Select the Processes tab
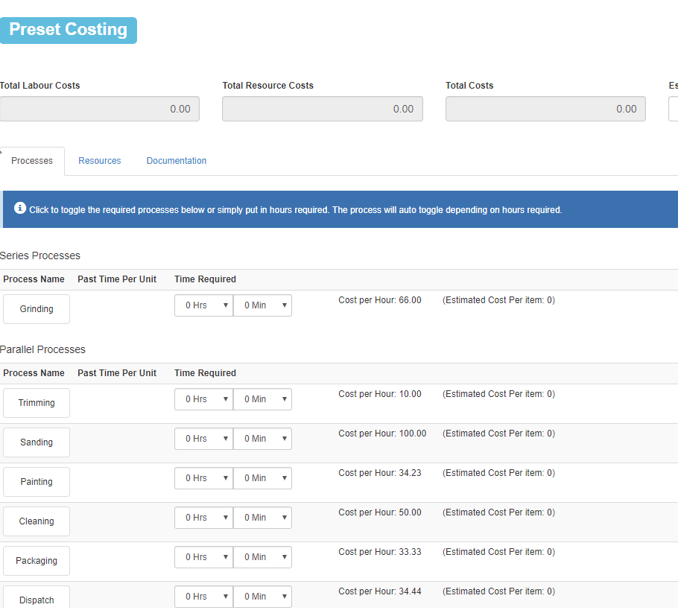The height and width of the screenshot is (616, 678). (x=32, y=161)
